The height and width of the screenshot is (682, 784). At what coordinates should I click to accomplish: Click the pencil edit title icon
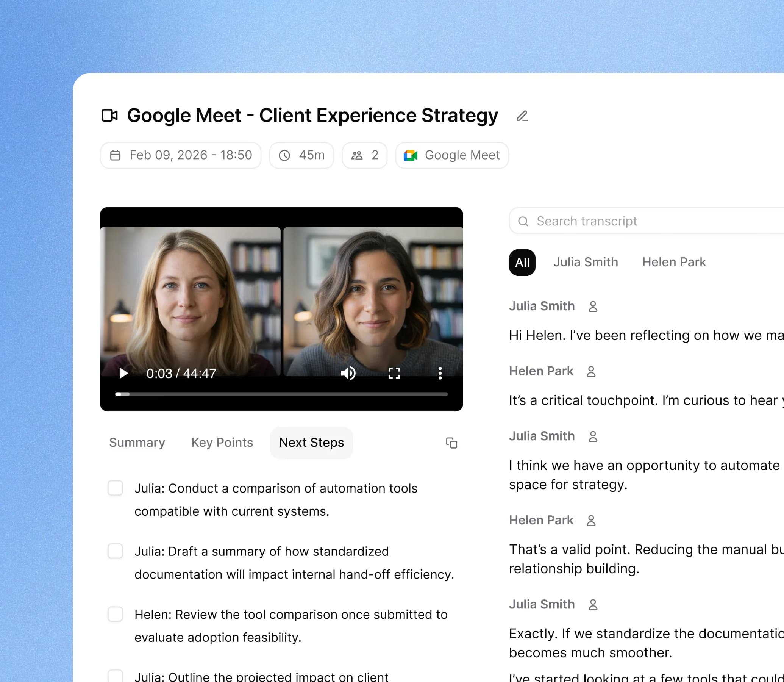[x=522, y=116]
